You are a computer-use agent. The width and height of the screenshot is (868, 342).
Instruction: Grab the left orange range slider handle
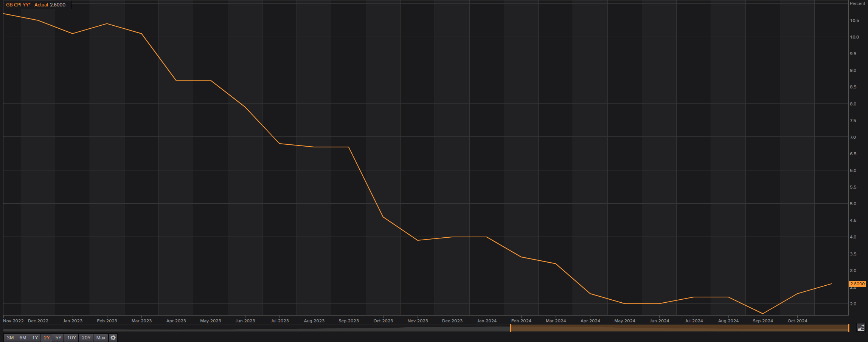coord(511,328)
